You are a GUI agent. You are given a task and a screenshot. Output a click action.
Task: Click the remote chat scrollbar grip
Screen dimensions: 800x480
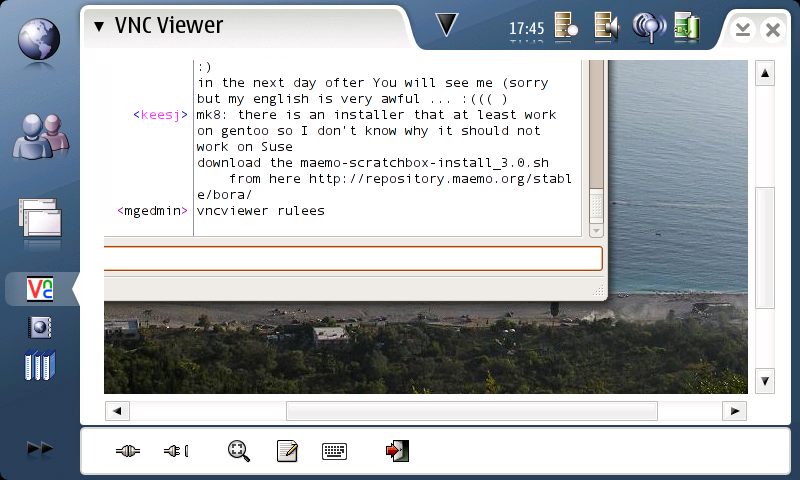(x=596, y=206)
